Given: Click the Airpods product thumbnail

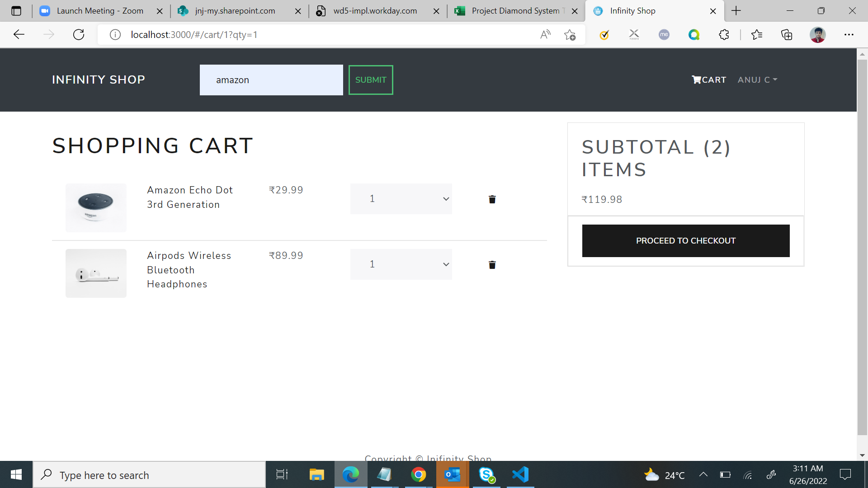Looking at the screenshot, I should click(96, 273).
